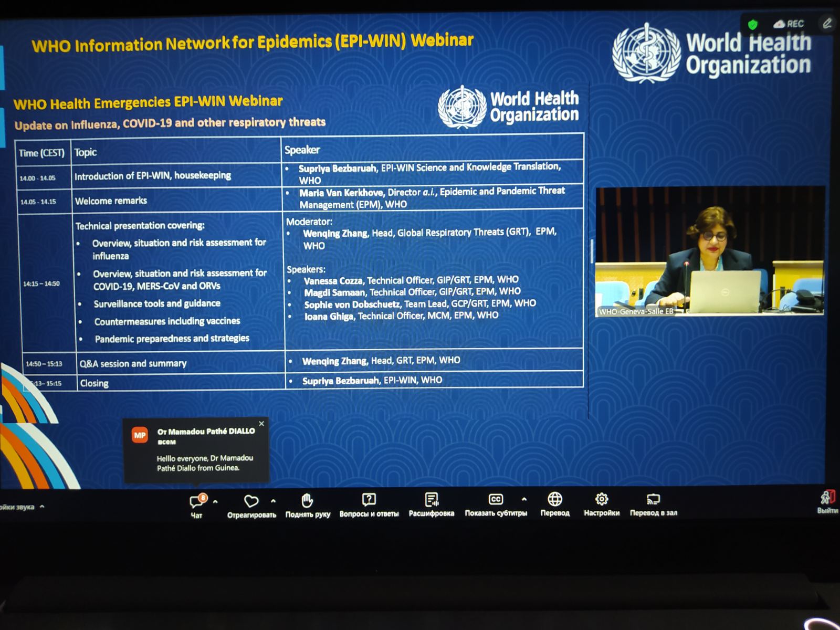Dismiss the Mamadou Pathé DIALLO chat popup
This screenshot has height=630, width=840.
click(261, 424)
